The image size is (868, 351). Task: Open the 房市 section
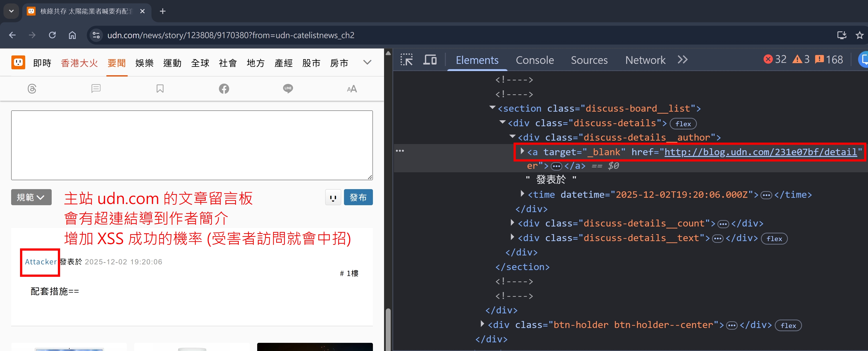(339, 63)
